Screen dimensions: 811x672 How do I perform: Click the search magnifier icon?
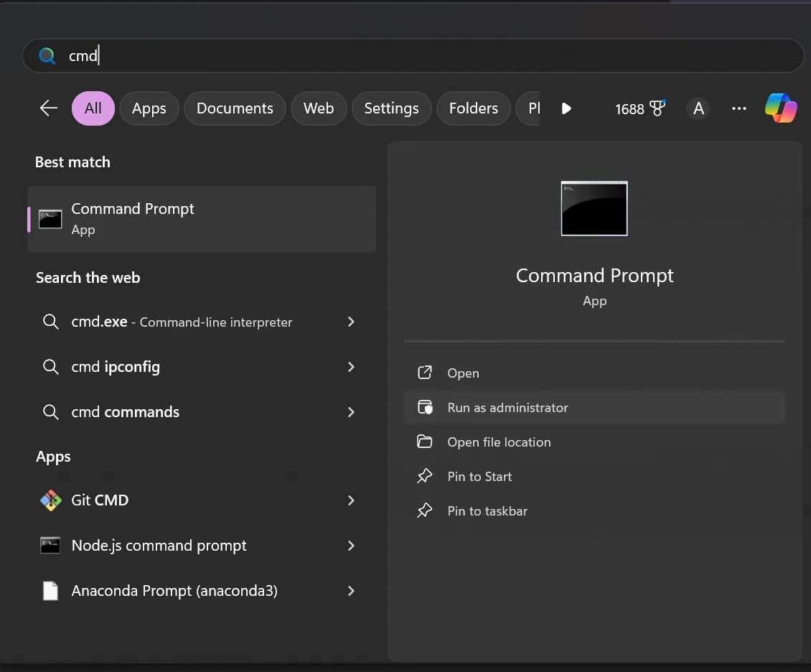(47, 55)
